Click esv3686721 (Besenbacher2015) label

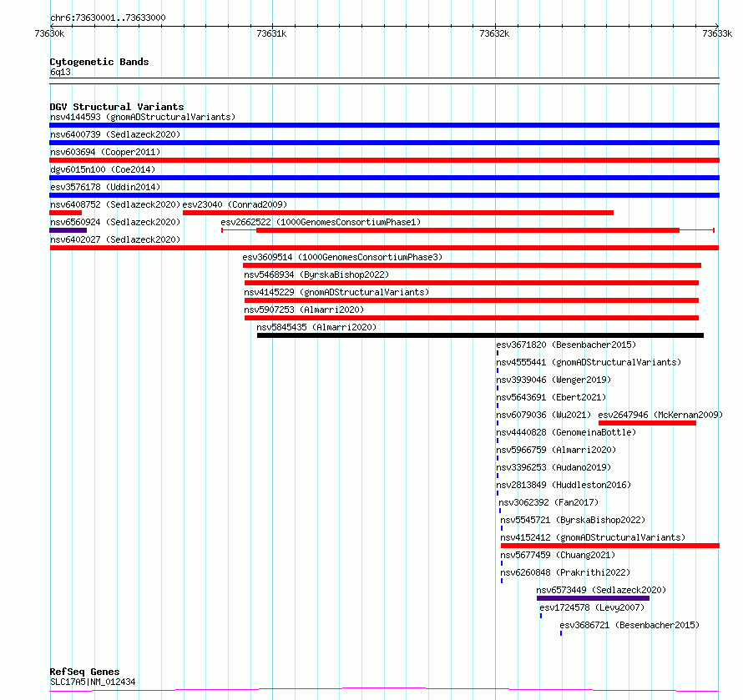click(x=629, y=625)
